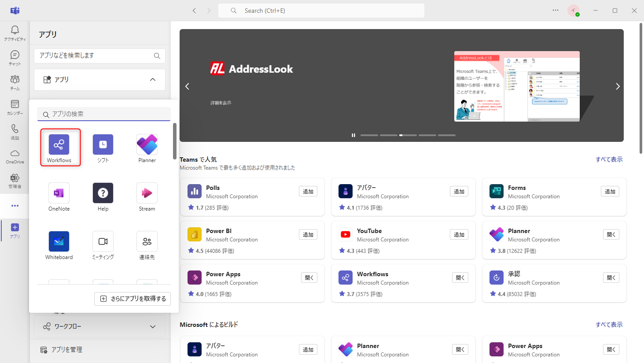Select the アプリ store icon in rail

click(x=15, y=230)
